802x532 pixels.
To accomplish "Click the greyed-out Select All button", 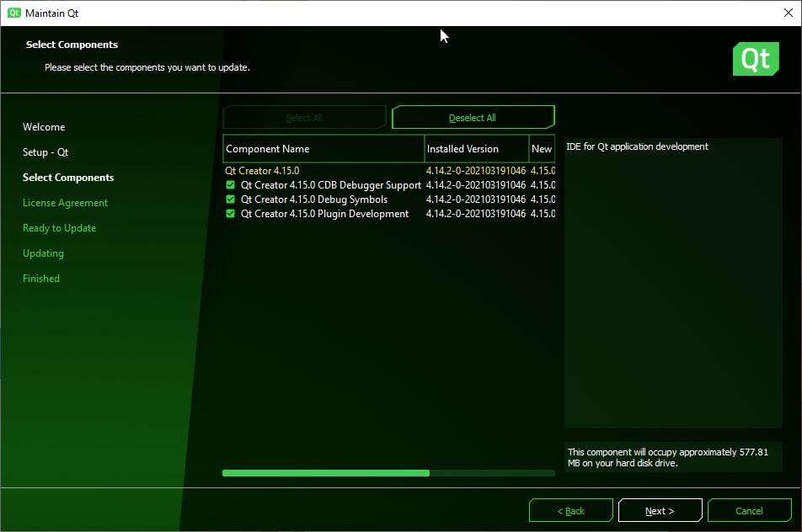I will (304, 118).
